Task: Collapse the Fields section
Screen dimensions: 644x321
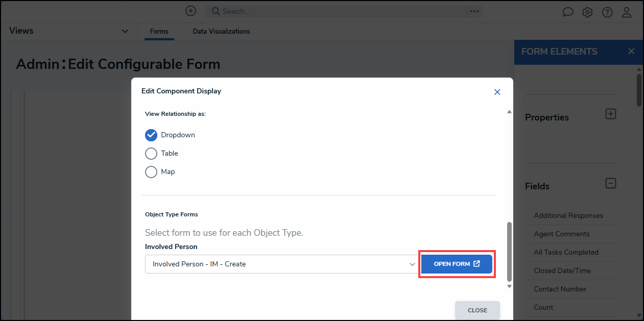Action: pos(611,183)
